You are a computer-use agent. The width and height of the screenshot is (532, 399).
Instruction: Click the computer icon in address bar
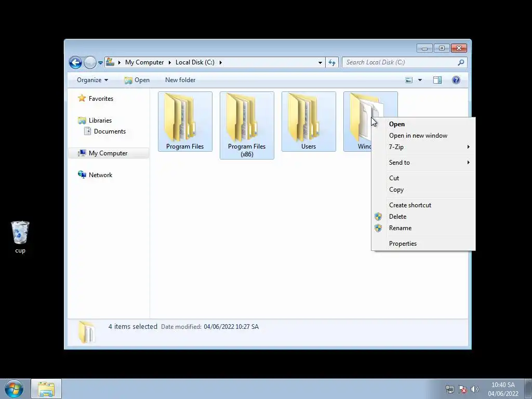[x=110, y=62]
